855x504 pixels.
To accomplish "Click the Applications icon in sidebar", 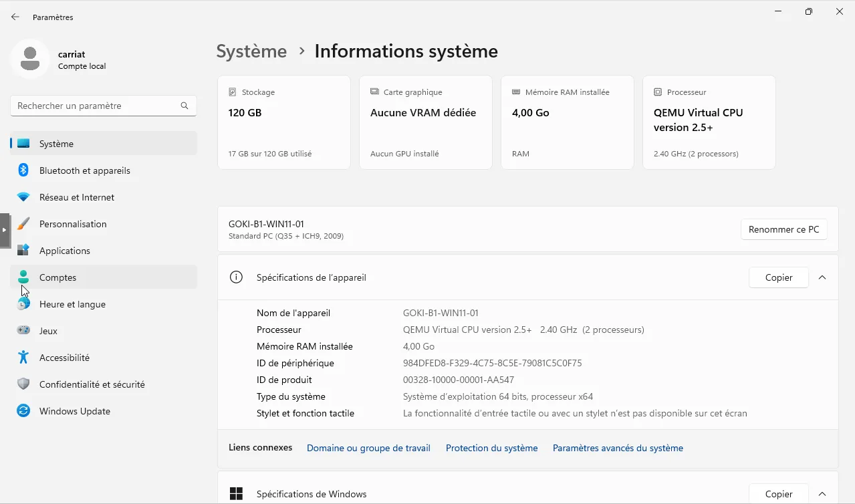I will click(x=23, y=251).
